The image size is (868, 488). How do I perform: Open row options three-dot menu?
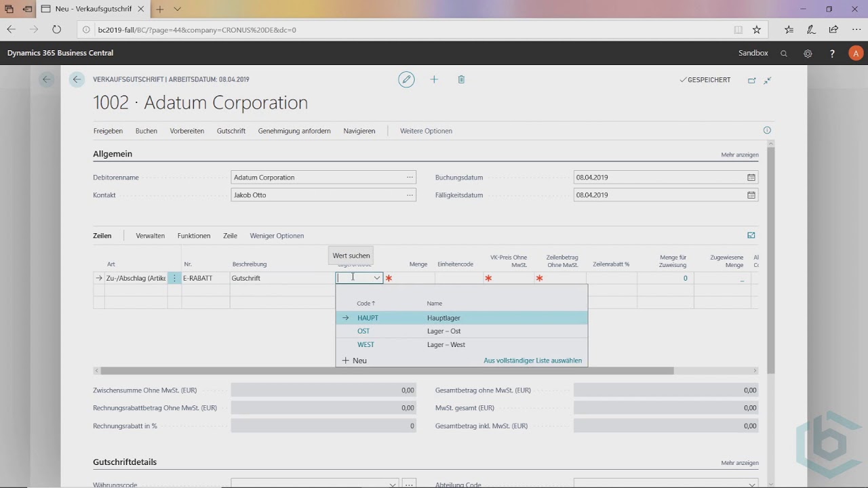click(x=174, y=278)
